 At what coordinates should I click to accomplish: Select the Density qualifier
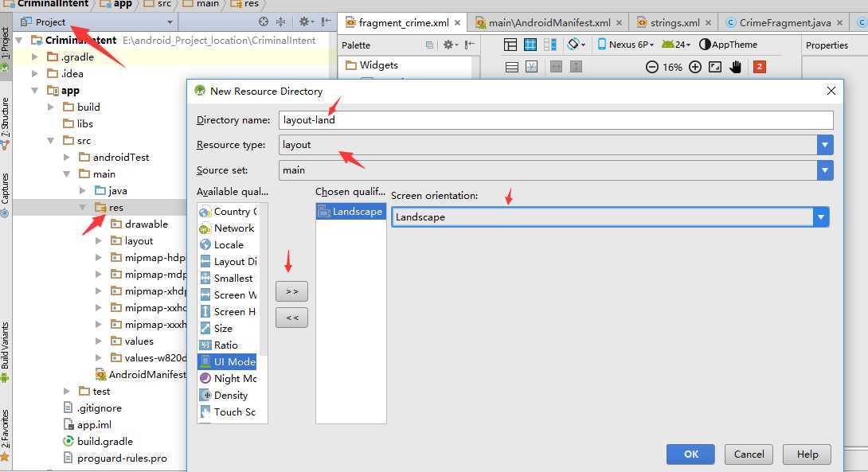tap(229, 395)
